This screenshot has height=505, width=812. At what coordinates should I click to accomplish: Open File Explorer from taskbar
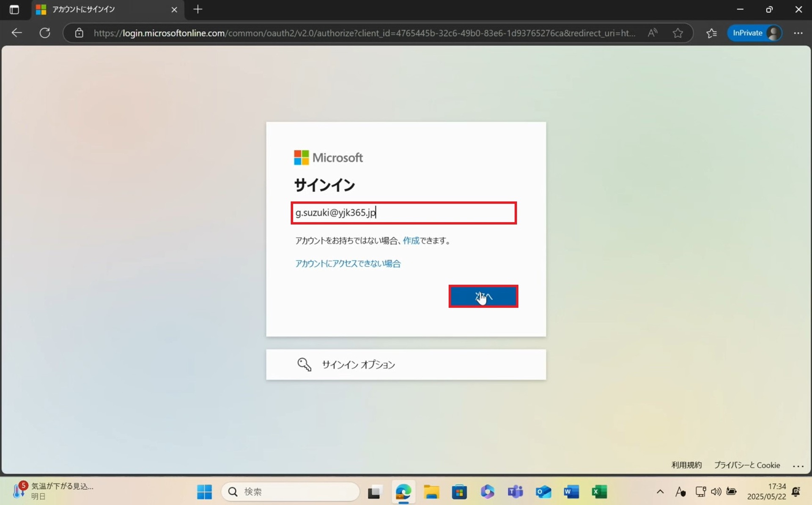(x=431, y=491)
